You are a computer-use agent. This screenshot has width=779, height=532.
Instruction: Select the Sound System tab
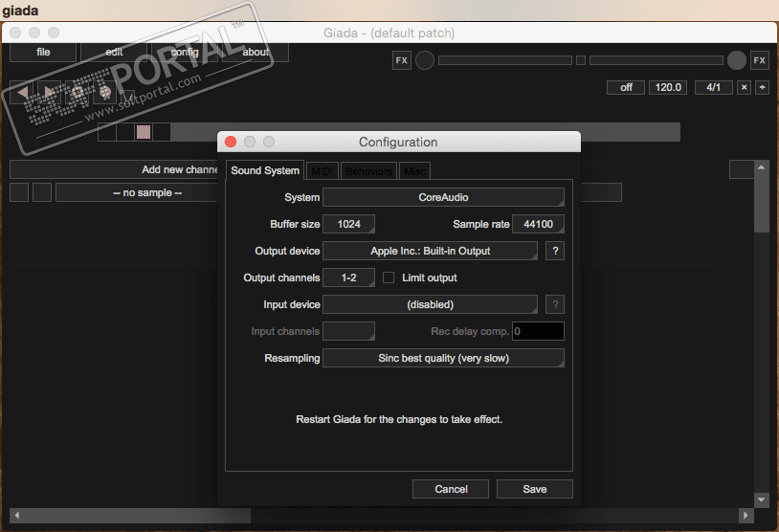(265, 170)
